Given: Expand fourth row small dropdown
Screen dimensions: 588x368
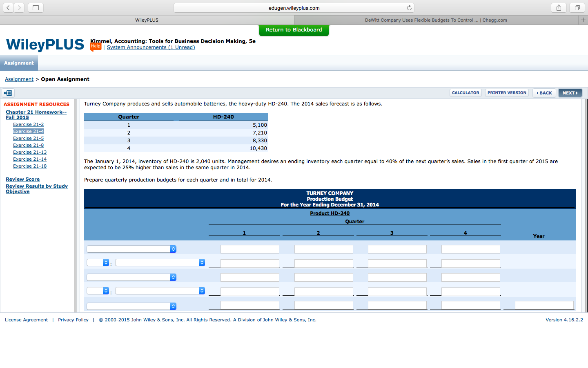Looking at the screenshot, I should [98, 291].
